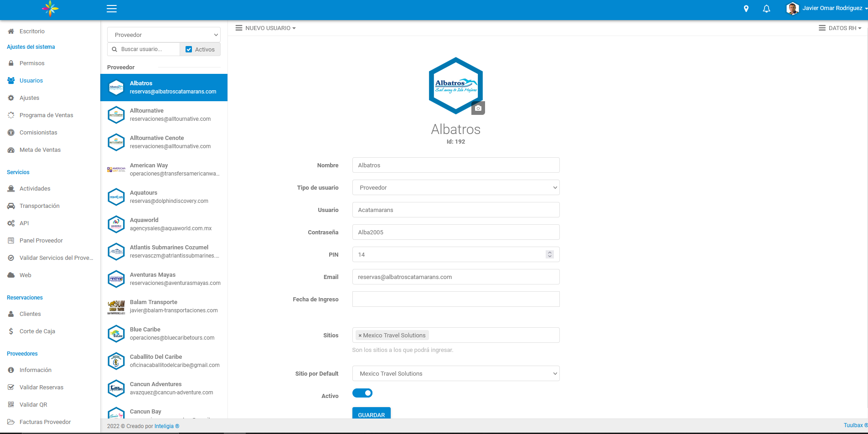This screenshot has height=434, width=868.
Task: Click the Web cloud icon
Action: [x=11, y=275]
